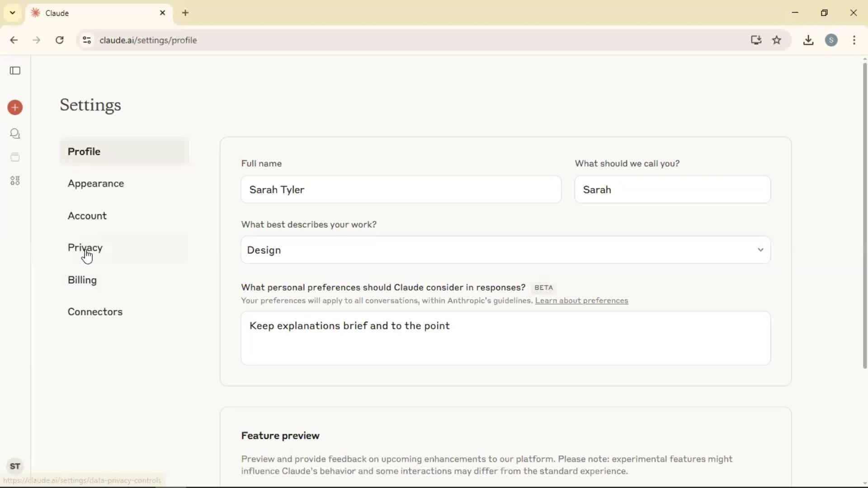This screenshot has width=868, height=488.
Task: Expand the work description dropdown showing Design
Action: coord(505,250)
